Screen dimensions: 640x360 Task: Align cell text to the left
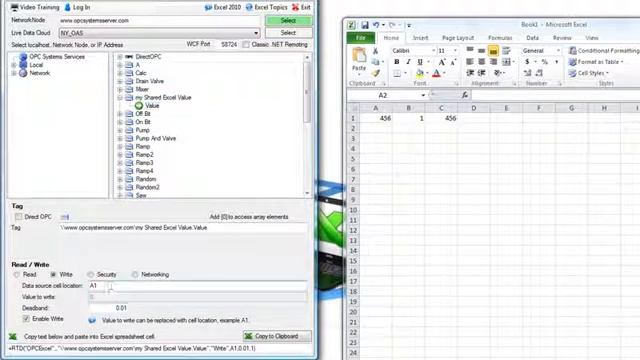[x=470, y=62]
